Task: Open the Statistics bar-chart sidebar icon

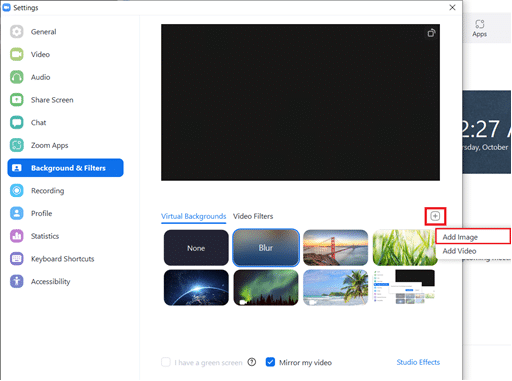Action: [x=17, y=236]
